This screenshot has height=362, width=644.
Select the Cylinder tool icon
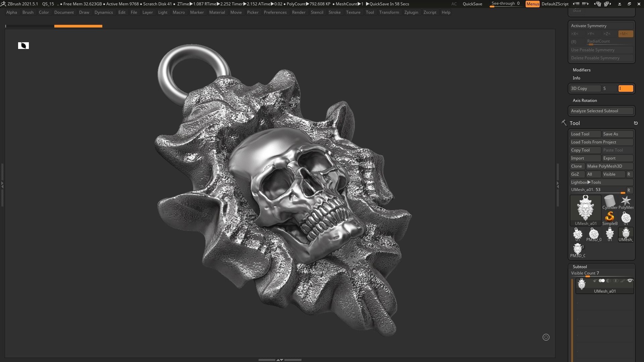609,202
